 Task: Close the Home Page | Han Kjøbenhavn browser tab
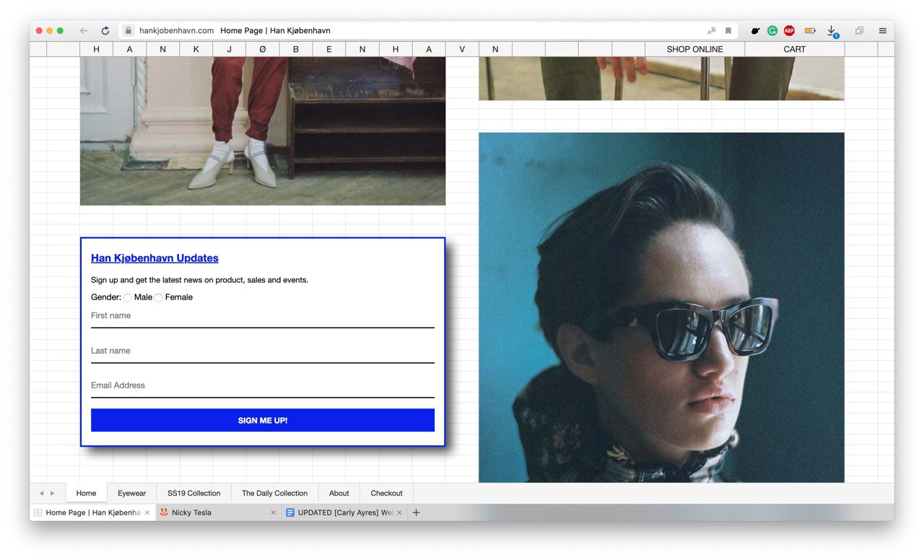[147, 512]
